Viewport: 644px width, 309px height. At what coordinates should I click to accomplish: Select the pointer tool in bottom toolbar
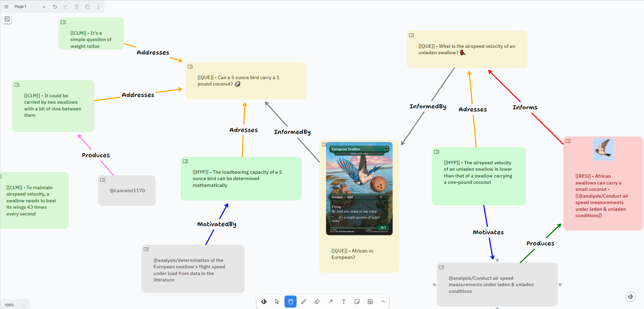[x=277, y=302]
